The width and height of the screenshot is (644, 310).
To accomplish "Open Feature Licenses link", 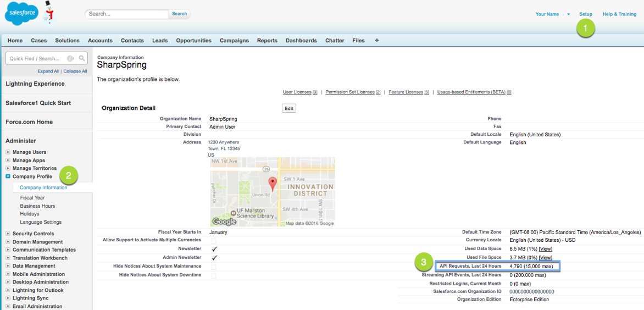I will pos(409,92).
